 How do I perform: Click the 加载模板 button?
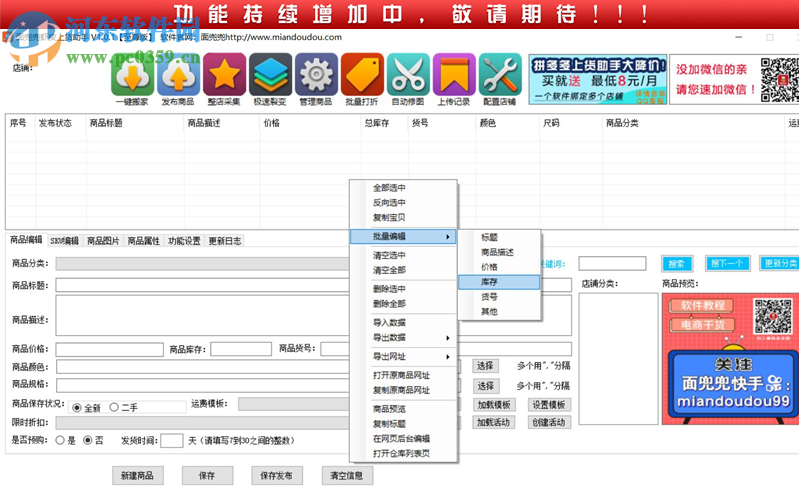(494, 405)
